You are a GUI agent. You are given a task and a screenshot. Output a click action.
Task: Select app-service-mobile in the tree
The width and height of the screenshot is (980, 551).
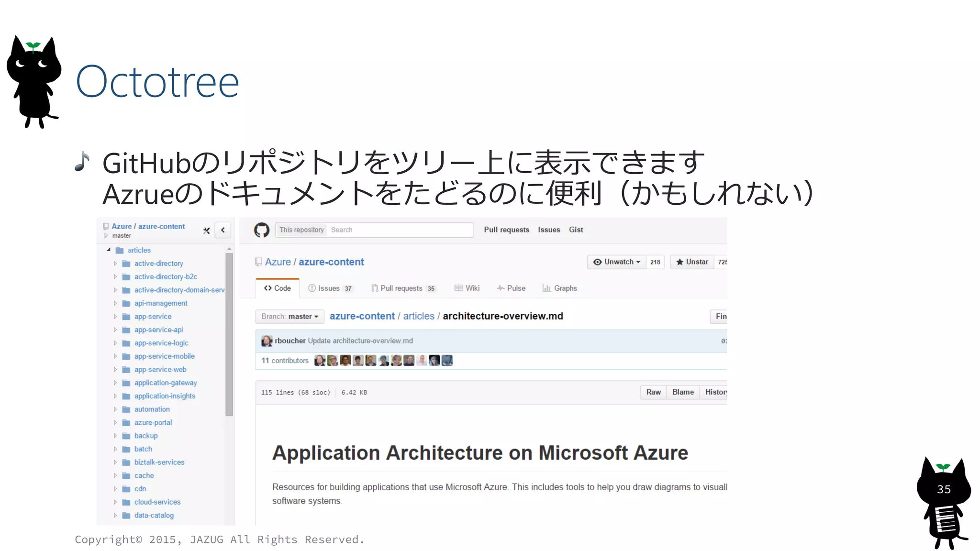tap(165, 356)
